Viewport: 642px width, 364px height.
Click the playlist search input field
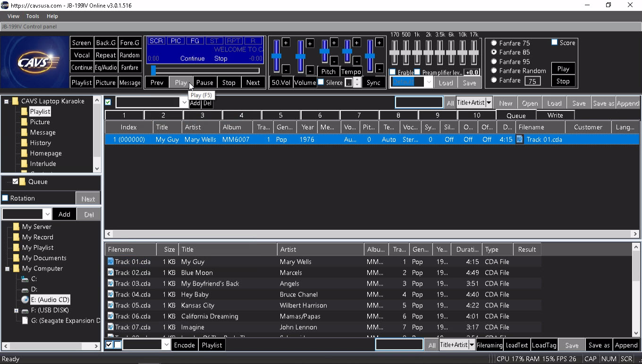[419, 102]
